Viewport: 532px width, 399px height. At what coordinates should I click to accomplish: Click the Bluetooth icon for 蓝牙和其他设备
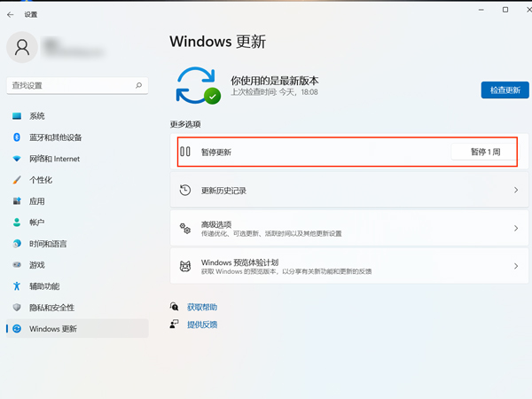pyautogui.click(x=17, y=137)
